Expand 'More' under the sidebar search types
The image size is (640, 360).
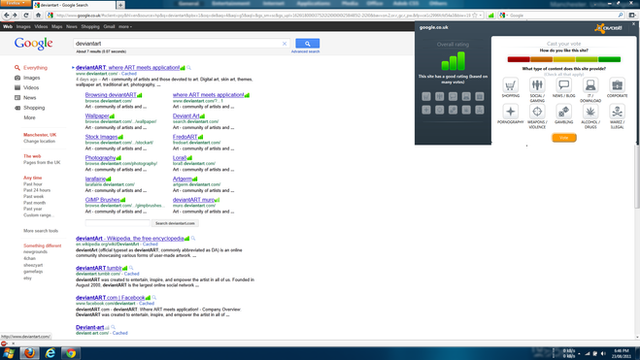pos(29,118)
